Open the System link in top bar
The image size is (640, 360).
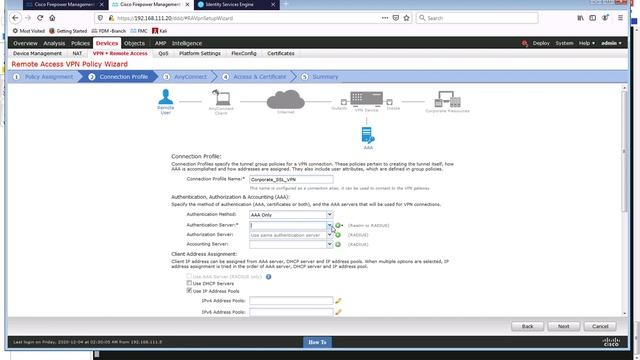point(564,43)
